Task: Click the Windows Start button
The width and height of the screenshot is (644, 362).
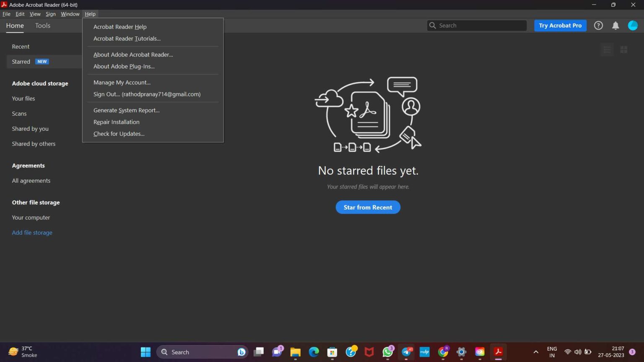Action: click(145, 352)
